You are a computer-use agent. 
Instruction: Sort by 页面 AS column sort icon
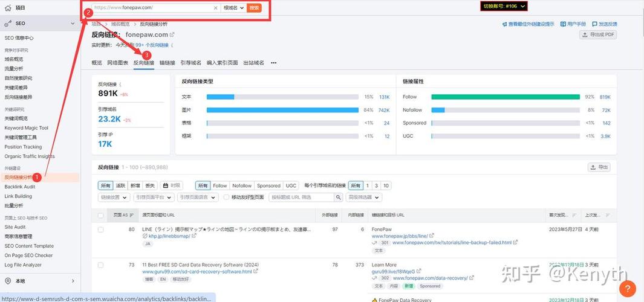tap(132, 215)
